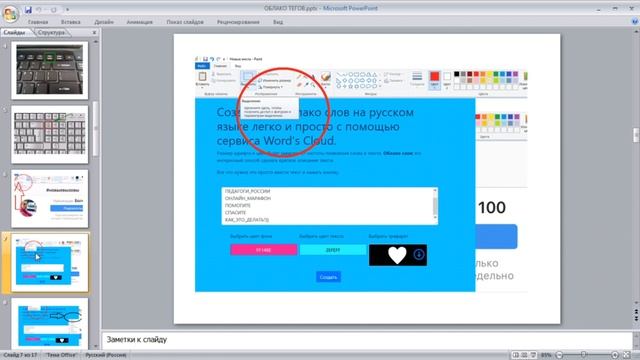640x360 pixels.
Task: Select the slide thumbnail with red arrow
Action: coord(49,198)
